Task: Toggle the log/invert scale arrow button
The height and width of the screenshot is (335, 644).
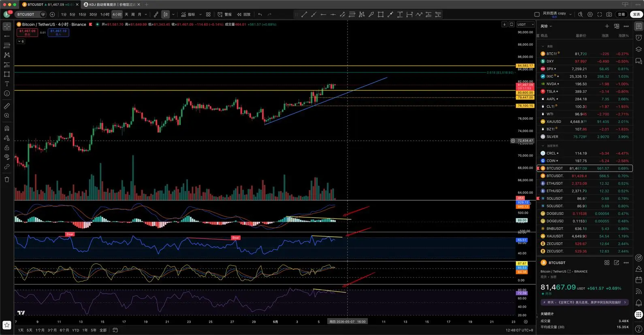Action: tap(504, 24)
